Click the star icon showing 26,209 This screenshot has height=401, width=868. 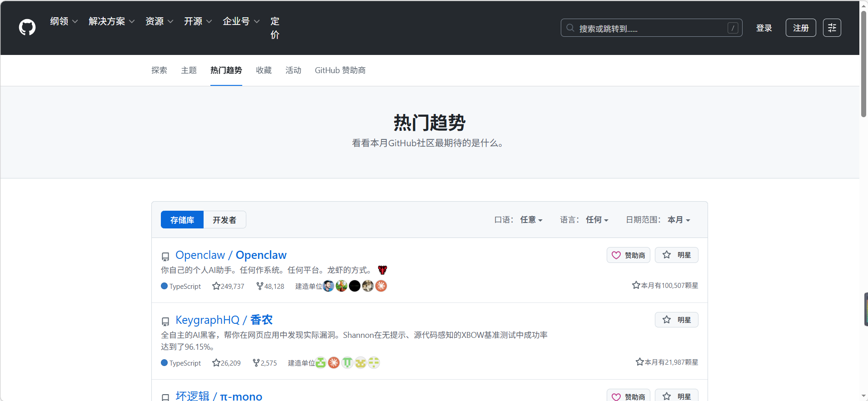(216, 363)
